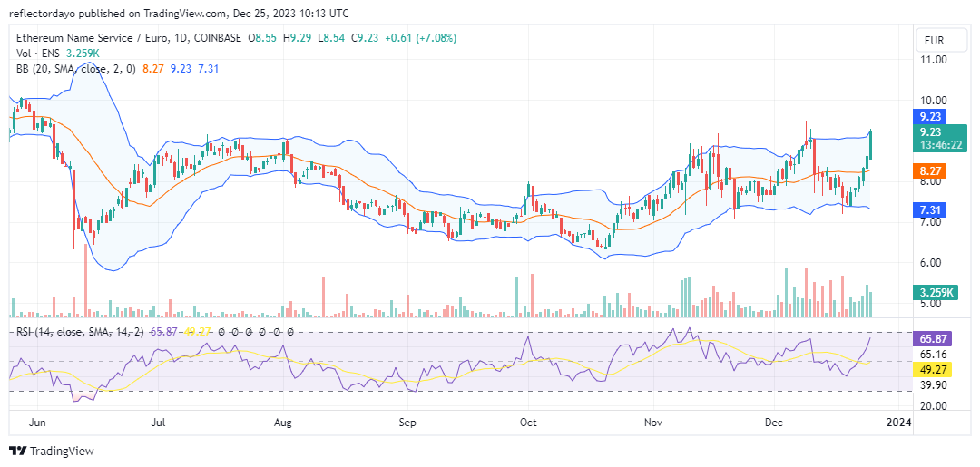Image resolution: width=980 pixels, height=467 pixels.
Task: Click the Sep label on time axis
Action: [x=407, y=422]
